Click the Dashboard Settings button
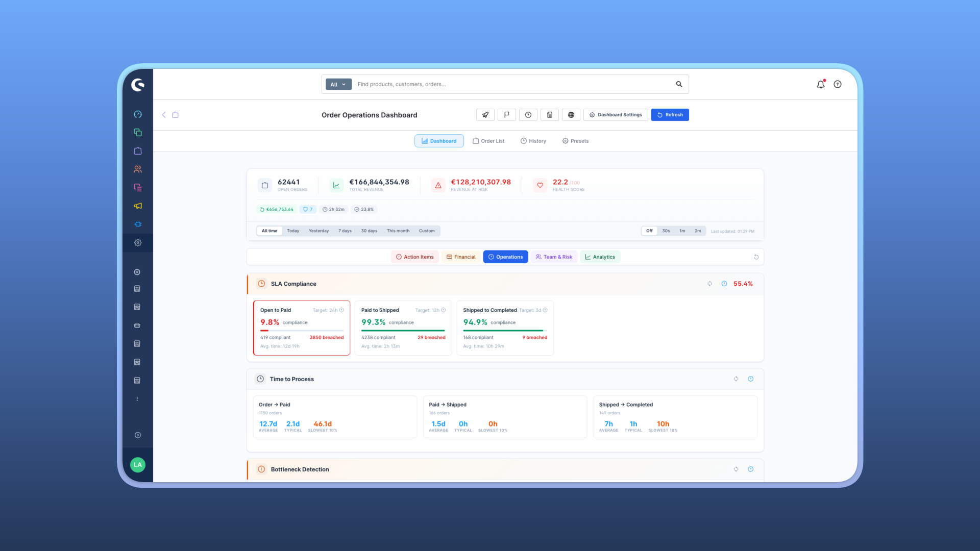 click(x=616, y=115)
